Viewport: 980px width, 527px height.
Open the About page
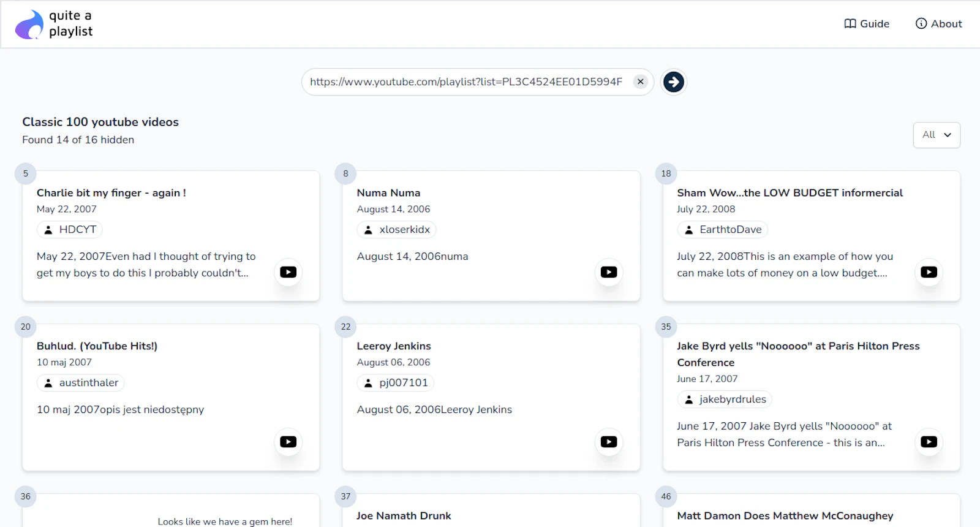tap(939, 24)
